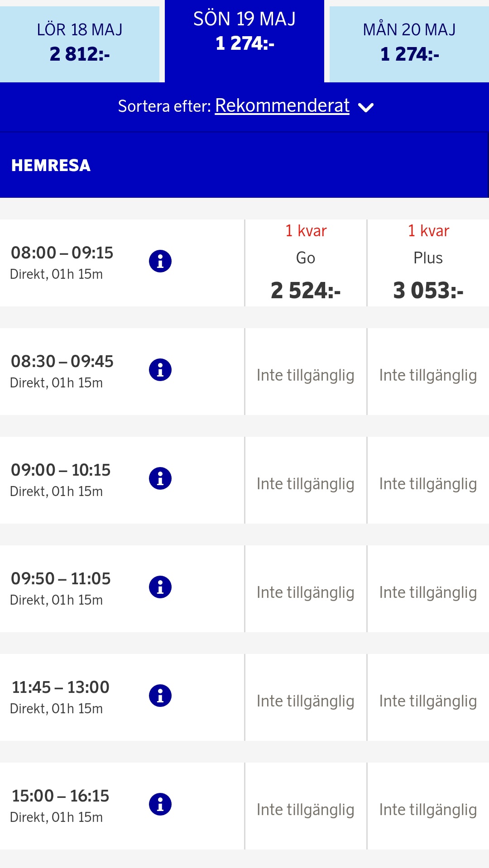Click info icon for 15:00 – 16:15 flight
Screen dimensions: 489x868
click(x=160, y=804)
